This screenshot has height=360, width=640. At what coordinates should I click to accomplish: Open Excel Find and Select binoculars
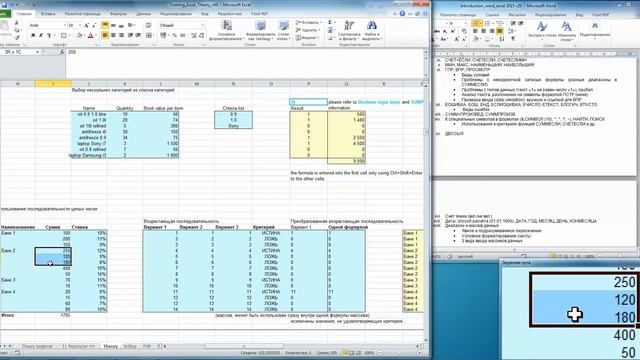(372, 30)
